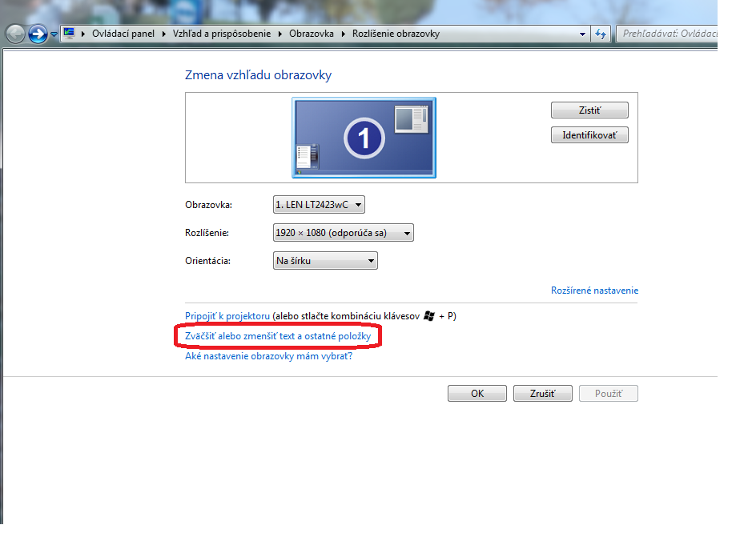Expand arrow after Ovládací panel breadcrumb
Screen dimensions: 756x537
click(x=164, y=34)
